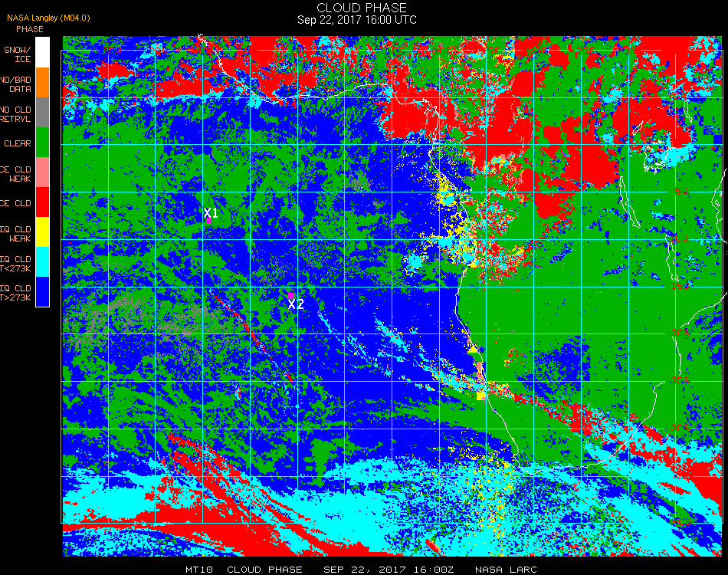This screenshot has width=728, height=575.
Task: Click the LIQ CLD T>273K legend label
Action: pos(16,293)
